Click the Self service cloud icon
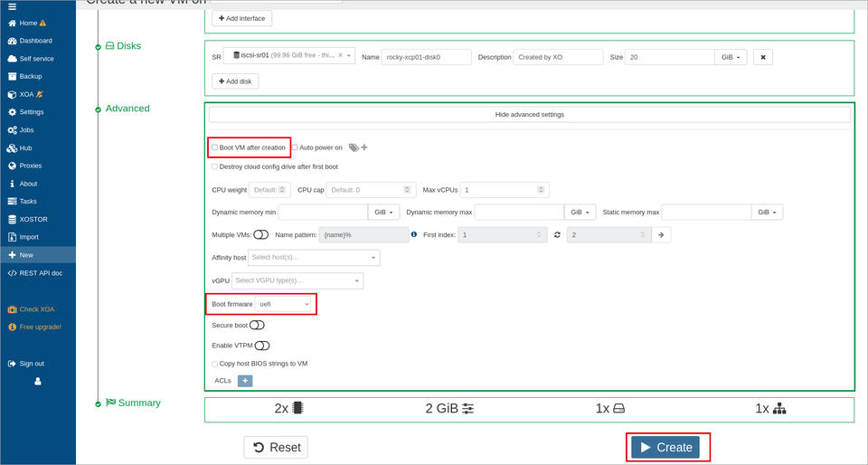Image resolution: width=868 pixels, height=465 pixels. point(12,59)
